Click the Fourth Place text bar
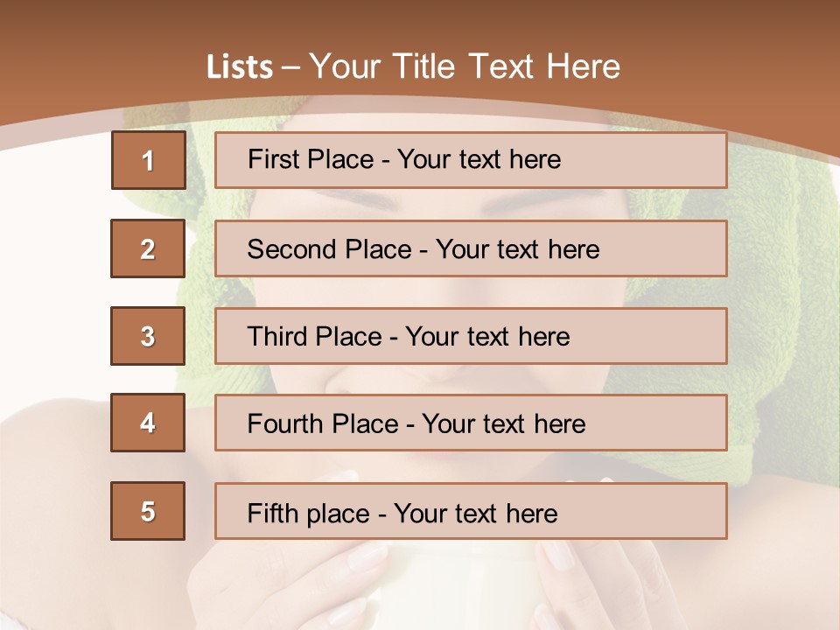840x630 pixels. point(471,423)
